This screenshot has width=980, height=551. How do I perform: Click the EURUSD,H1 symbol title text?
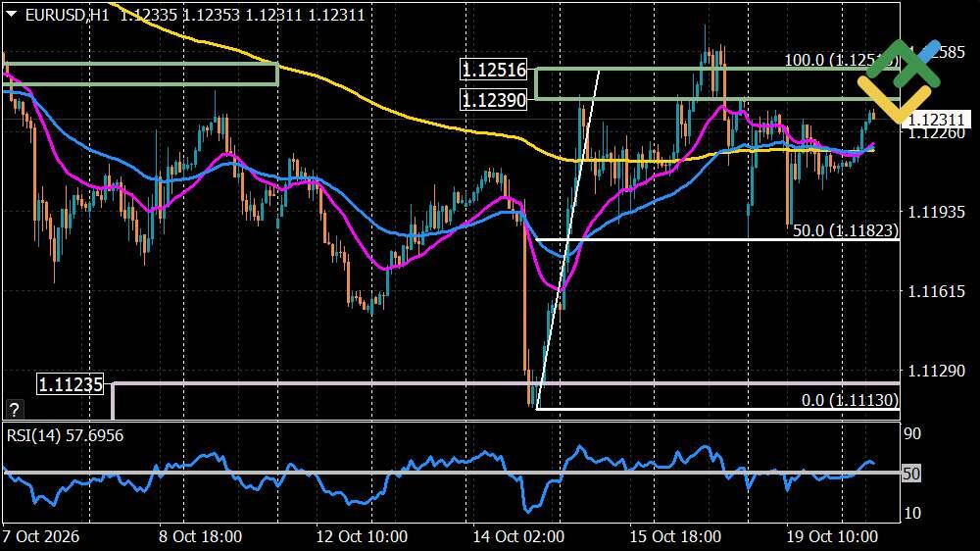[x=67, y=15]
